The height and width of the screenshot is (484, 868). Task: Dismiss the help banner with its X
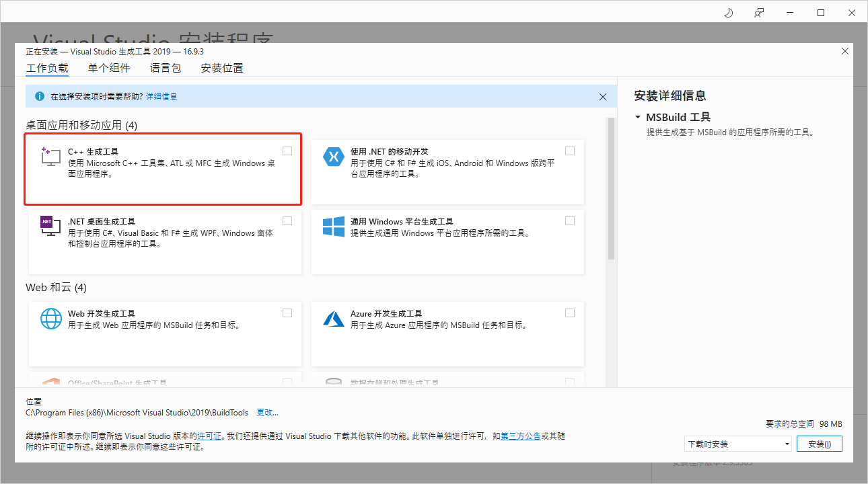[x=603, y=97]
